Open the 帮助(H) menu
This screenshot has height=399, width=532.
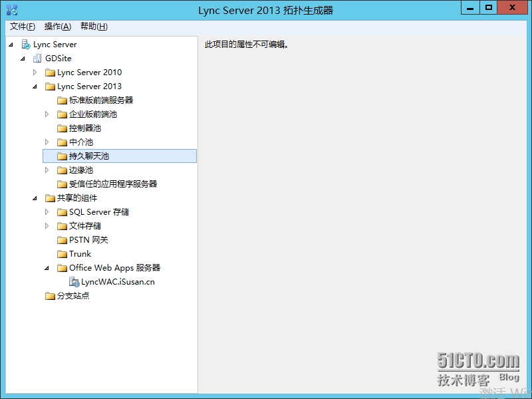(94, 27)
